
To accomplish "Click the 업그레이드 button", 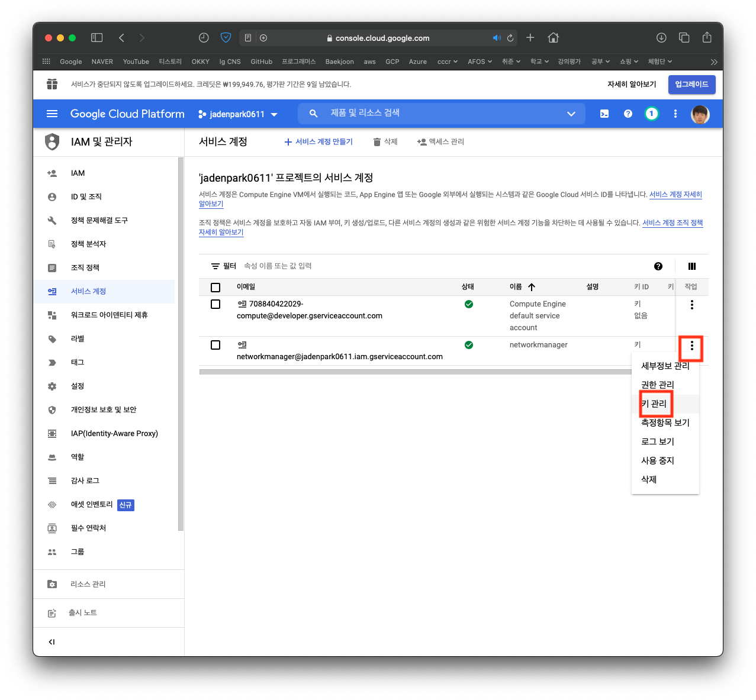I will (x=691, y=84).
